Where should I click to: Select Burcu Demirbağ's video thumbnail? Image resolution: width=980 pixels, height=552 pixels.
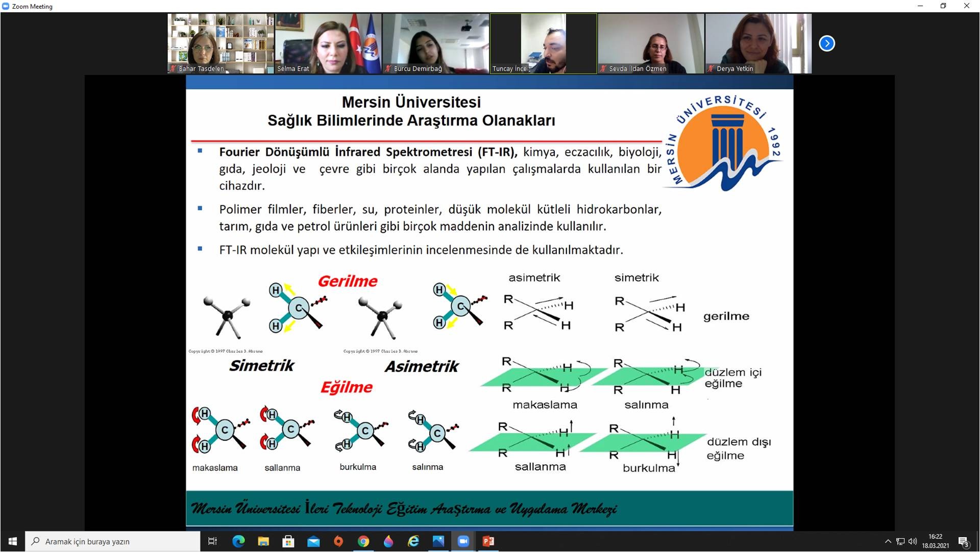point(436,43)
